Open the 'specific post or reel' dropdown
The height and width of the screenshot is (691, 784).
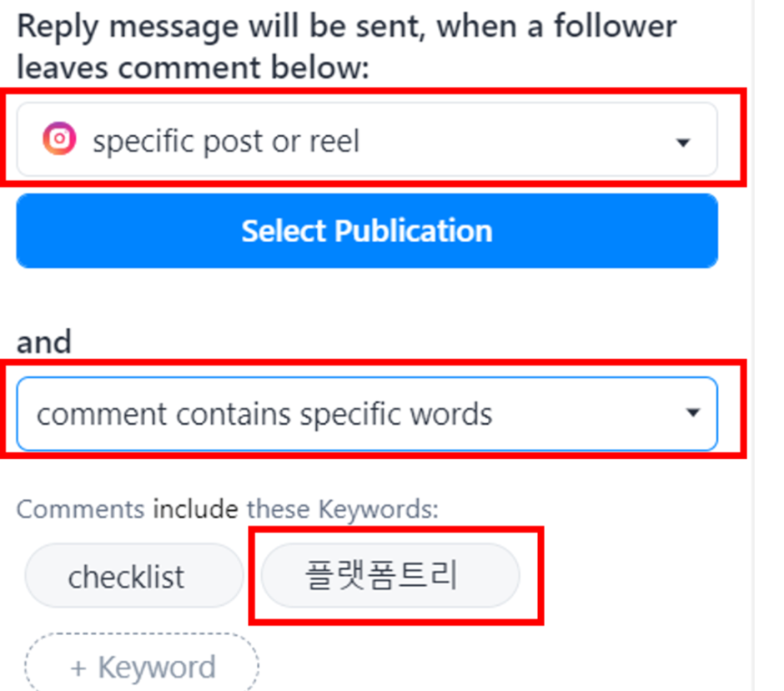pos(367,139)
